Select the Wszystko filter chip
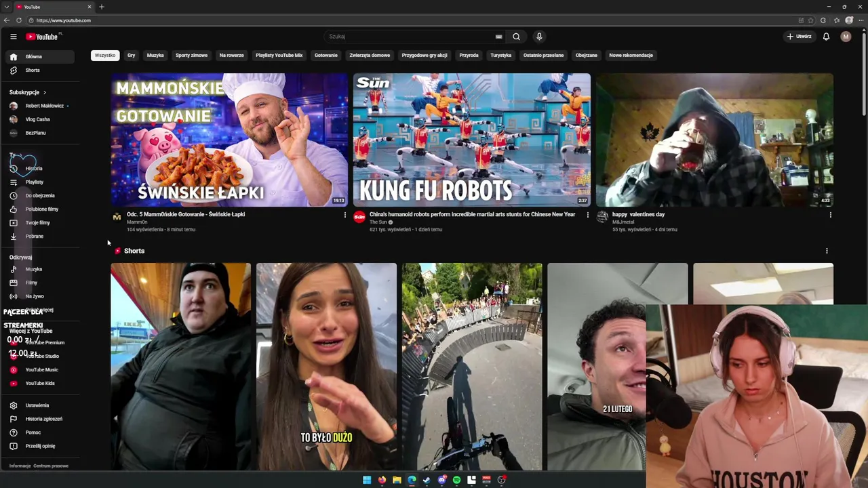Viewport: 868px width, 488px height. tap(105, 56)
